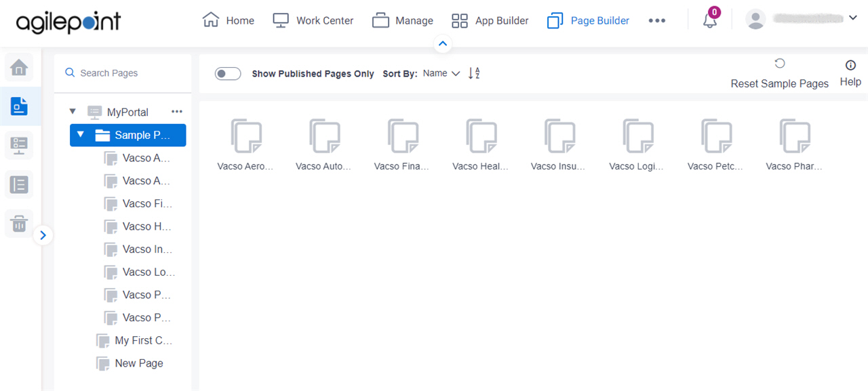Open Work Center in top navigation
This screenshot has height=391, width=868.
[x=313, y=20]
